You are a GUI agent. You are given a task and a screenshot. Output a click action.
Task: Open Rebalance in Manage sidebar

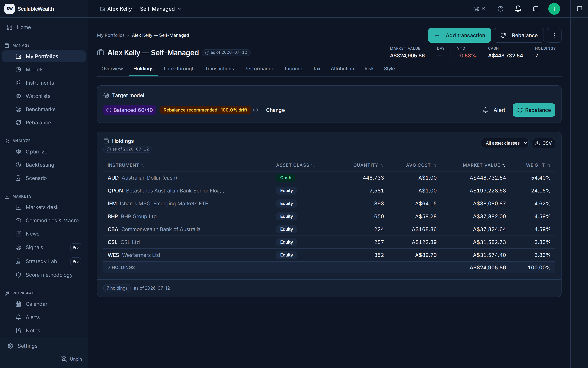pyautogui.click(x=44, y=123)
